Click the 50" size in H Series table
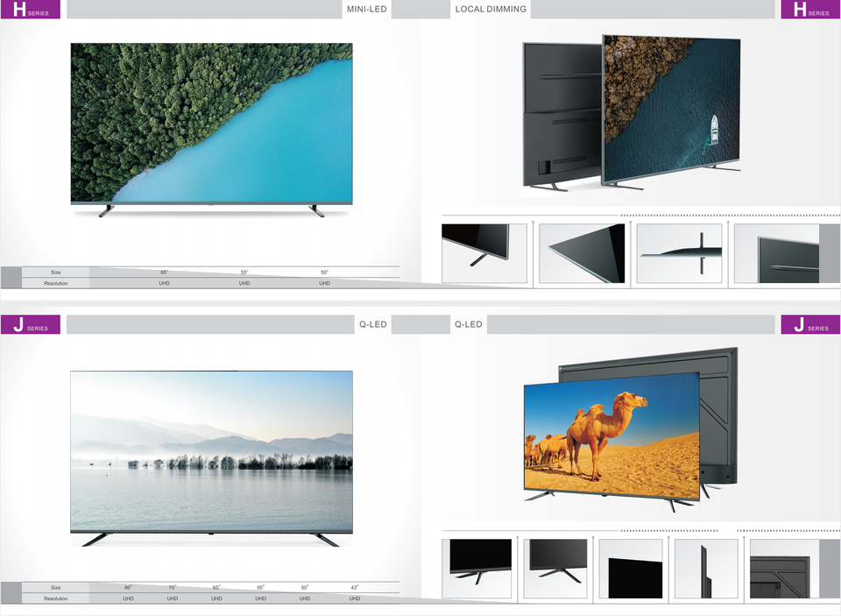The width and height of the screenshot is (841, 616). [x=324, y=272]
